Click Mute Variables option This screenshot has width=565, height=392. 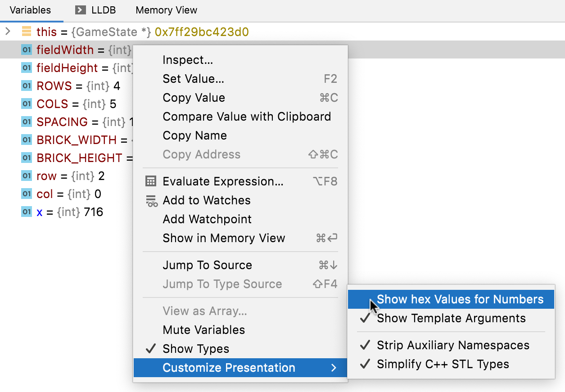click(203, 330)
